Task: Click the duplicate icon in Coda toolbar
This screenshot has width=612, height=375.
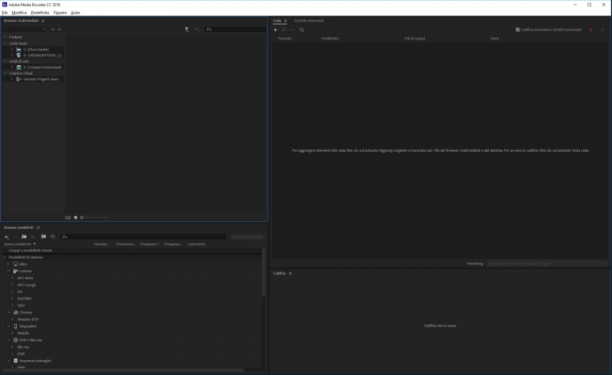Action: click(302, 30)
